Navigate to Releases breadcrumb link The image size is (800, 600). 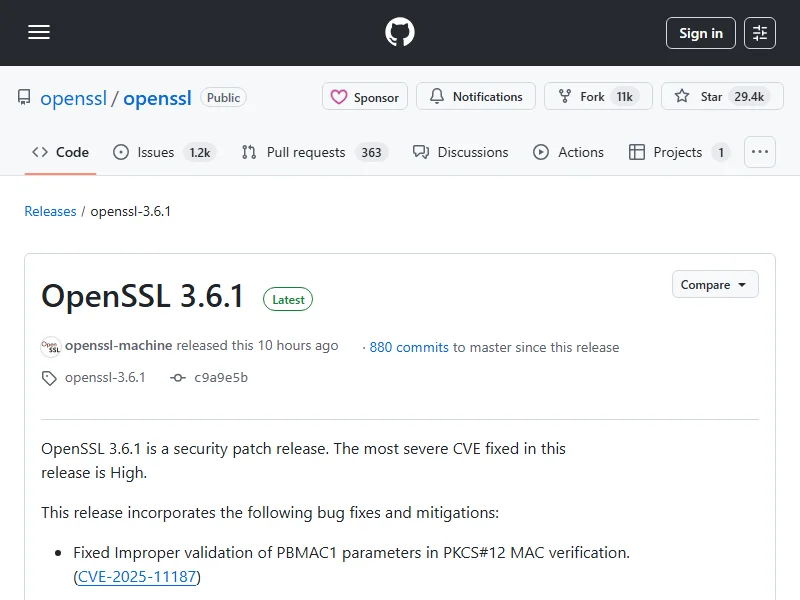coord(50,212)
